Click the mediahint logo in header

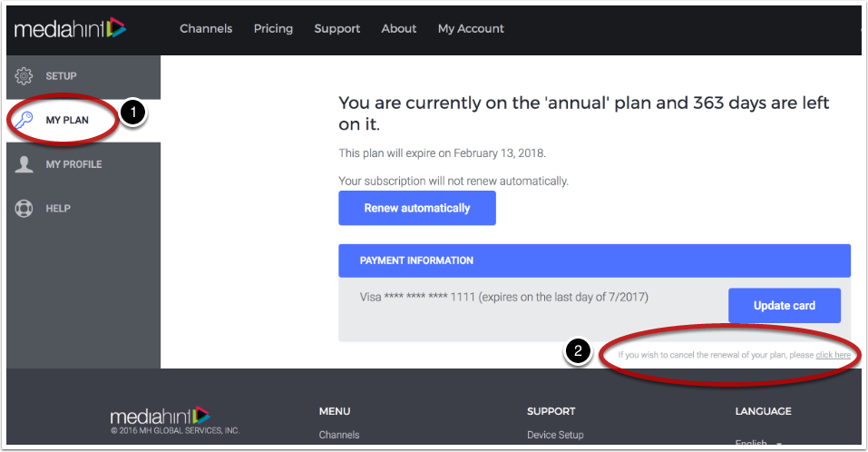[x=71, y=28]
